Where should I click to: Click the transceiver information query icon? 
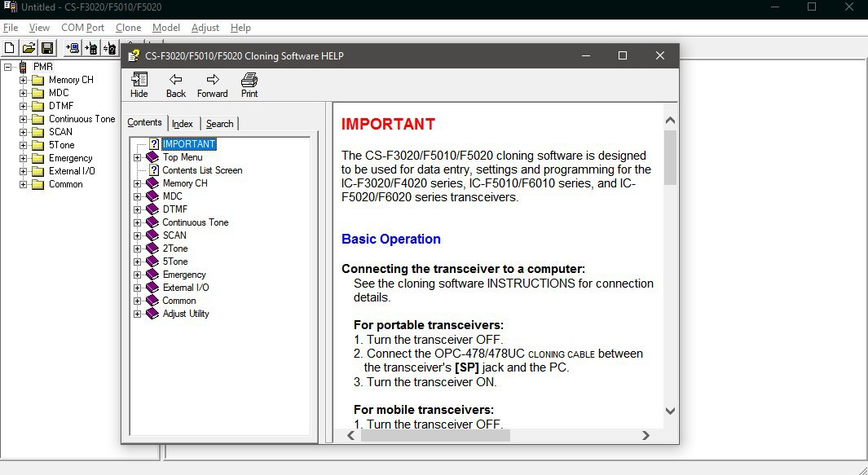pyautogui.click(x=109, y=48)
